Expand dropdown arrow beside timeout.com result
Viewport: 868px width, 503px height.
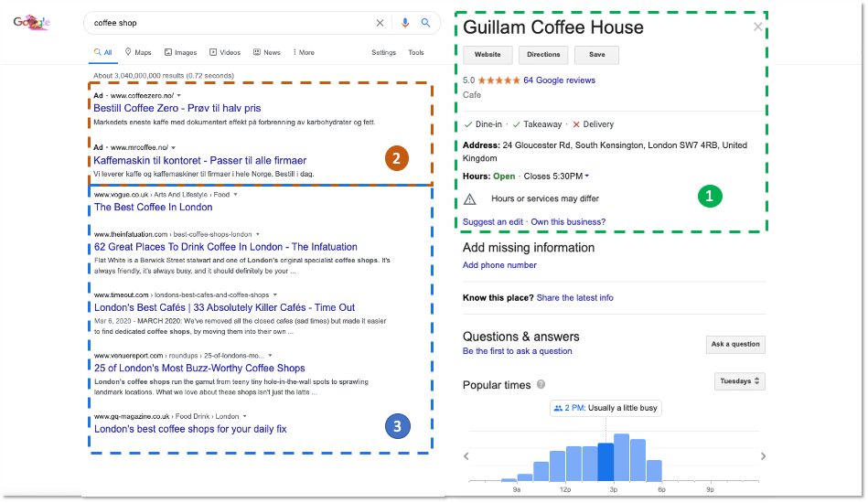(x=275, y=294)
